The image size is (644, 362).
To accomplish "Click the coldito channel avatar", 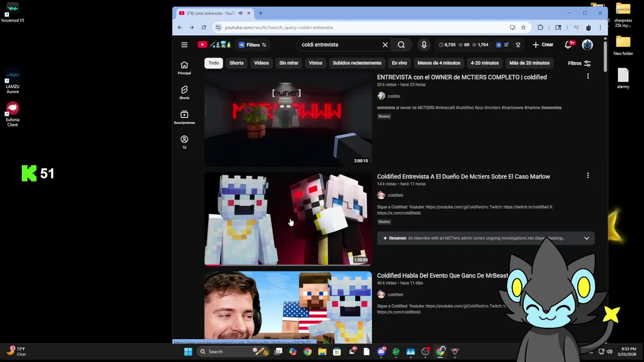I will [381, 96].
